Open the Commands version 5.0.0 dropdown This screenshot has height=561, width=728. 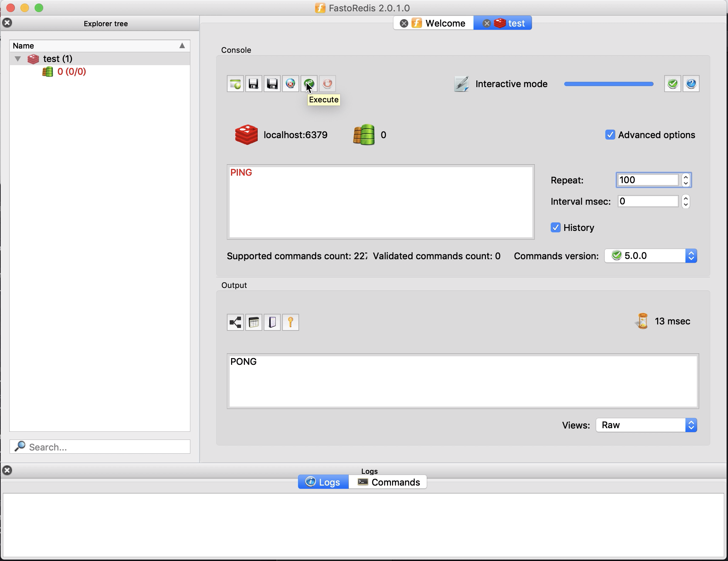651,256
